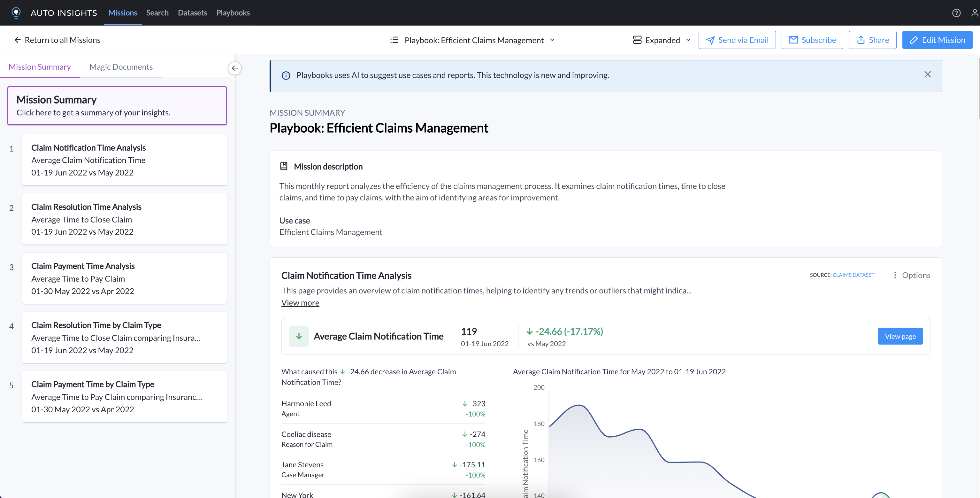Click the three-dot Options icon
This screenshot has width=980, height=498.
click(895, 275)
